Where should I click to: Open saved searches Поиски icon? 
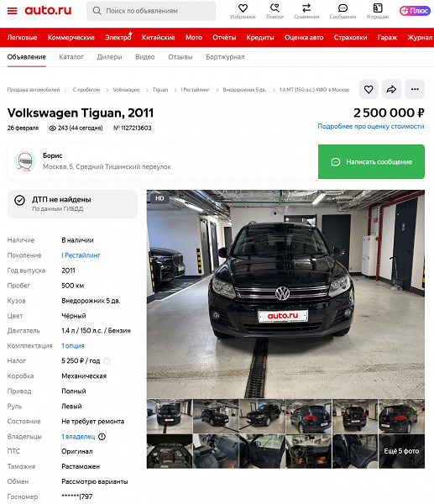point(275,8)
